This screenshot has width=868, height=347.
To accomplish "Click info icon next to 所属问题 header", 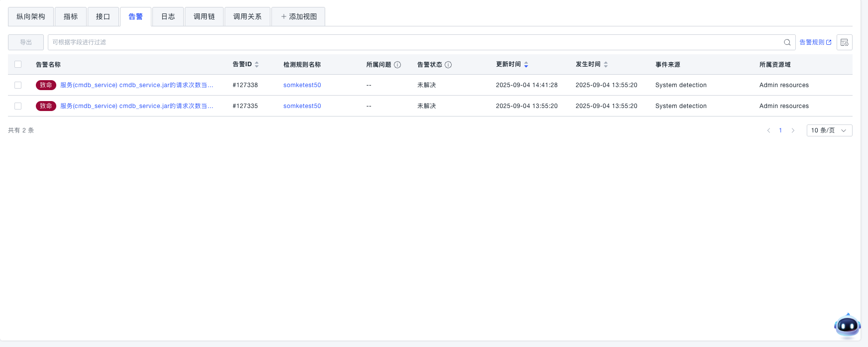I will pyautogui.click(x=397, y=65).
